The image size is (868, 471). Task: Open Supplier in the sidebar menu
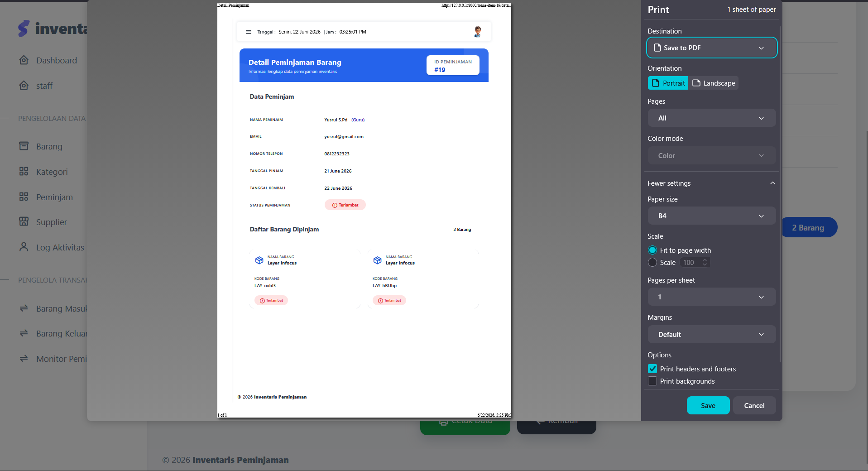(52, 222)
